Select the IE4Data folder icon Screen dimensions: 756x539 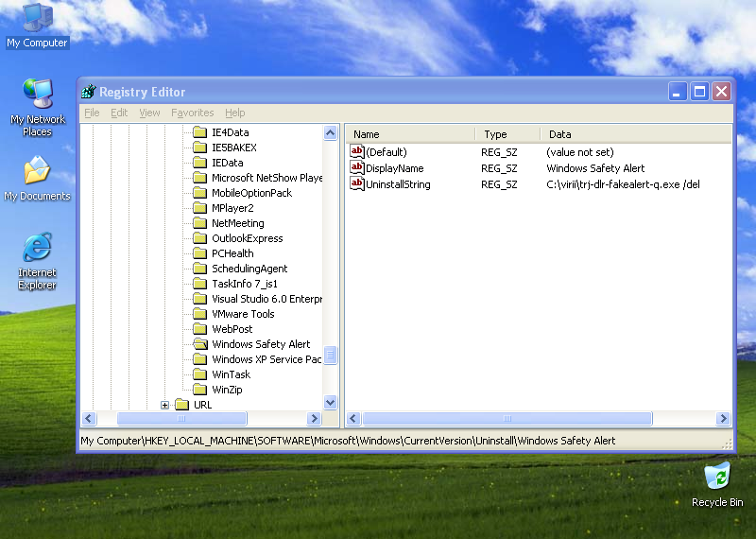click(x=199, y=132)
